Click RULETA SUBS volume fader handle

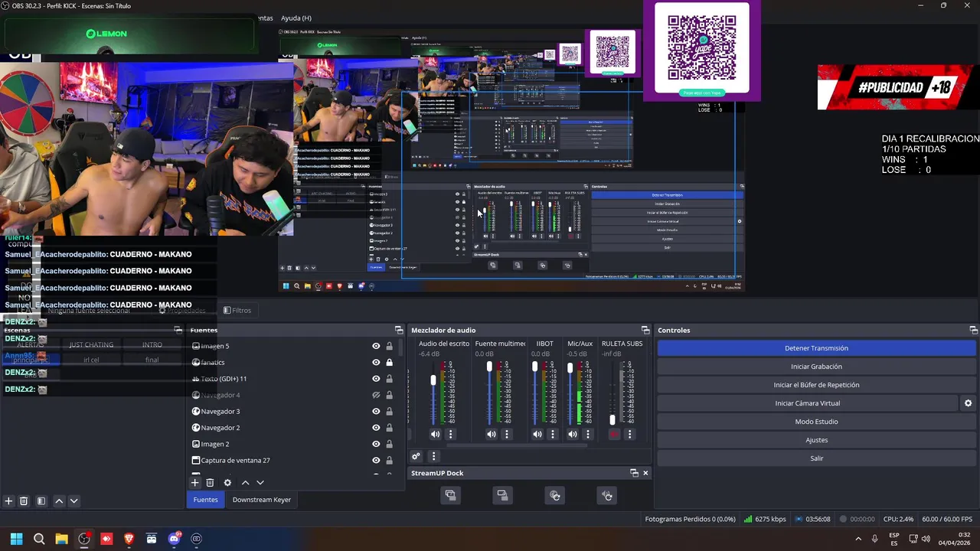click(612, 420)
